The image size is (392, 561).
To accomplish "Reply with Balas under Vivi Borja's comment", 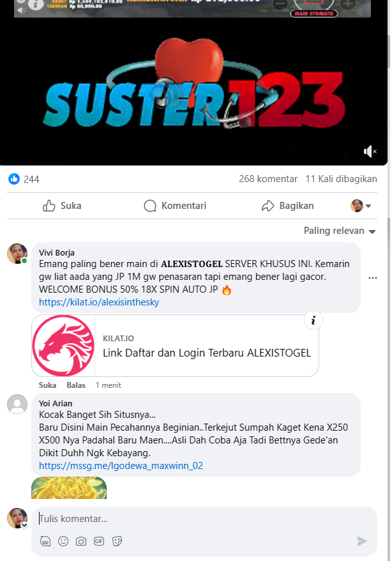I will (x=76, y=385).
